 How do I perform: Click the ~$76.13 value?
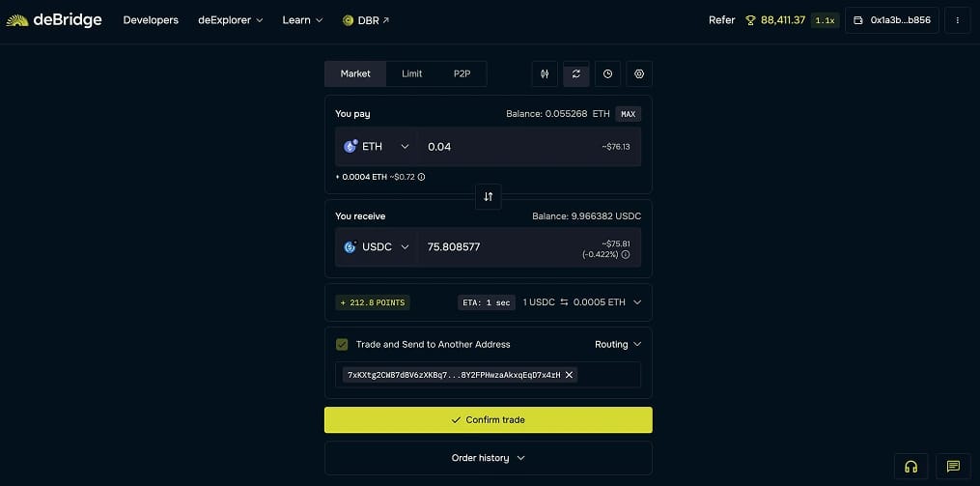pos(616,146)
